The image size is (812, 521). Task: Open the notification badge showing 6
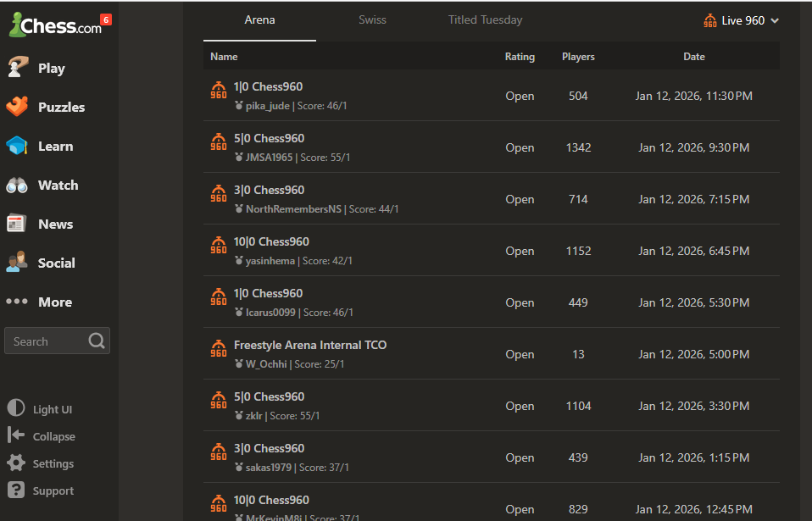tap(105, 19)
